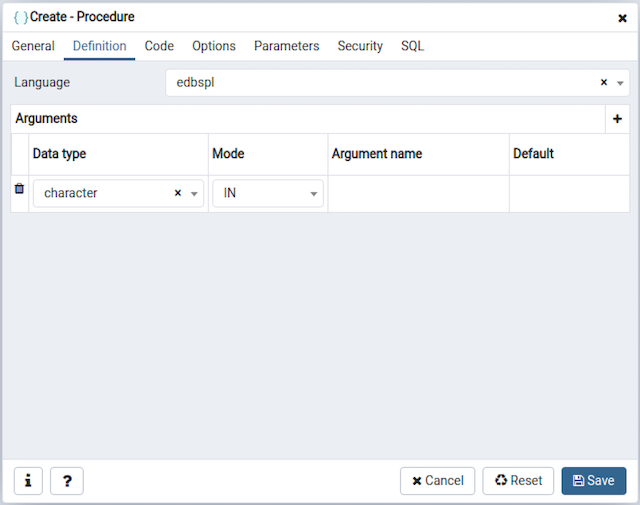Click the Arguments section label
The width and height of the screenshot is (640, 505).
click(x=47, y=118)
